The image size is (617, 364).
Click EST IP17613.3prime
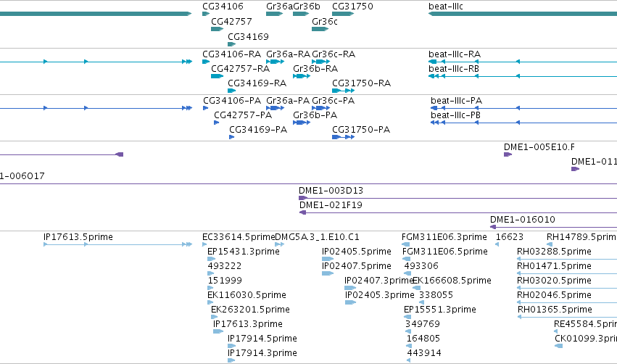(248, 324)
